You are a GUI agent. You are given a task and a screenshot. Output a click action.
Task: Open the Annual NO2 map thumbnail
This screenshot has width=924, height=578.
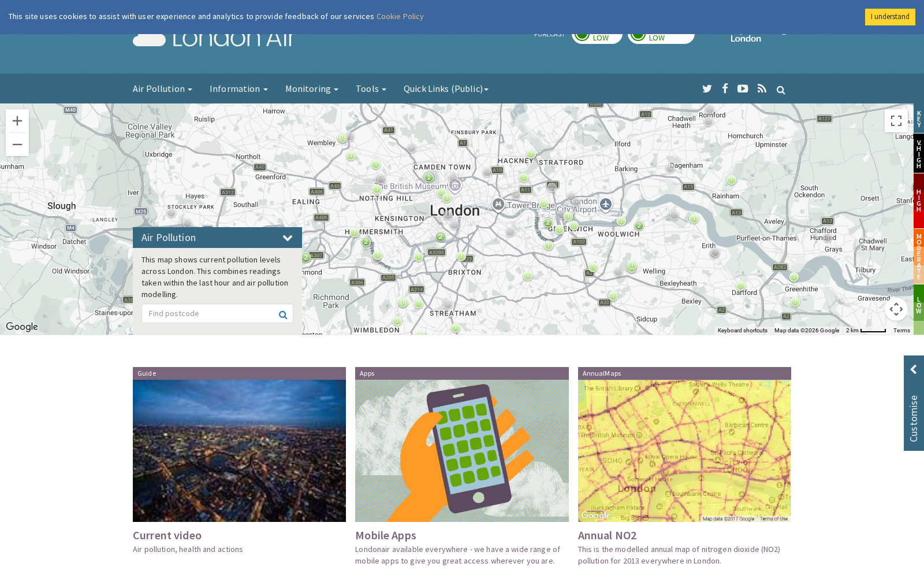point(684,451)
